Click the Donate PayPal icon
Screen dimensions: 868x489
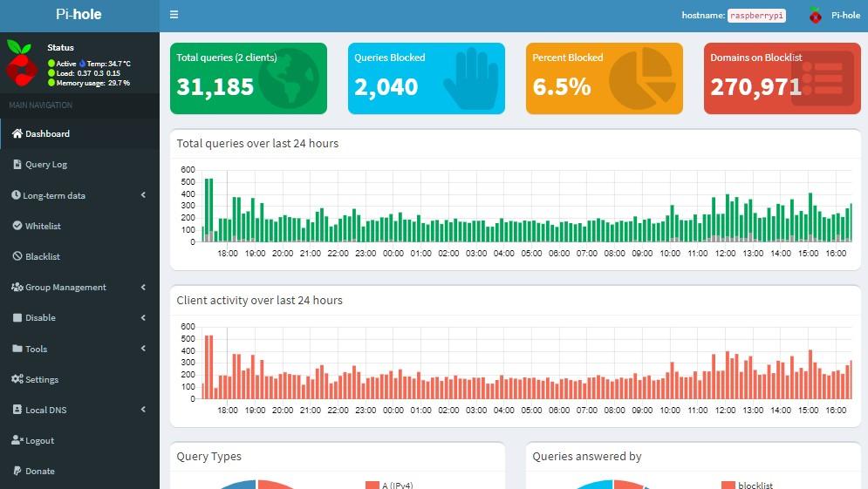click(17, 471)
